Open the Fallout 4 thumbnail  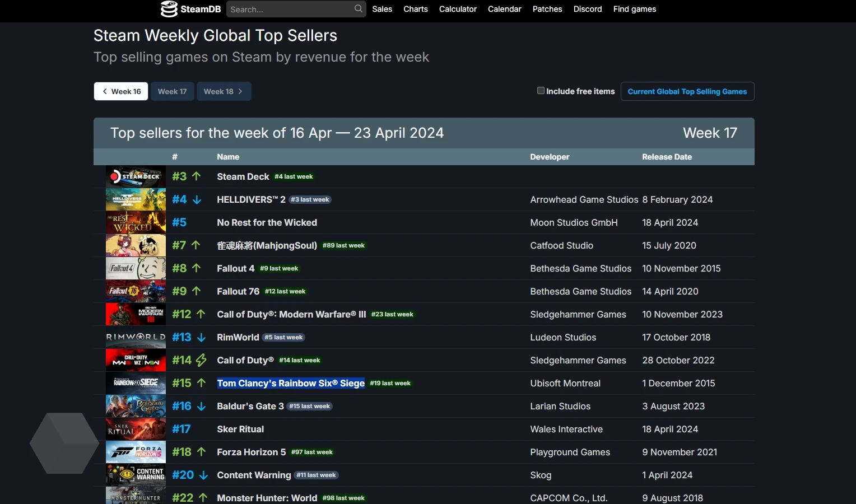click(136, 268)
